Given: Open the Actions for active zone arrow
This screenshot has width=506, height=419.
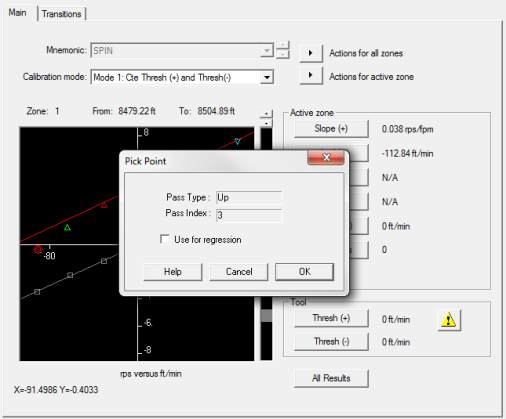Looking at the screenshot, I should (311, 75).
